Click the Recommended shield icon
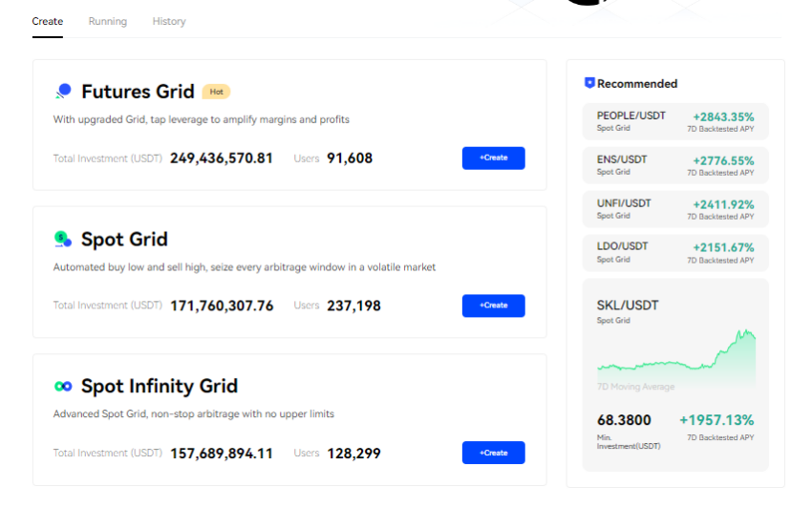This screenshot has width=812, height=507. (x=589, y=83)
